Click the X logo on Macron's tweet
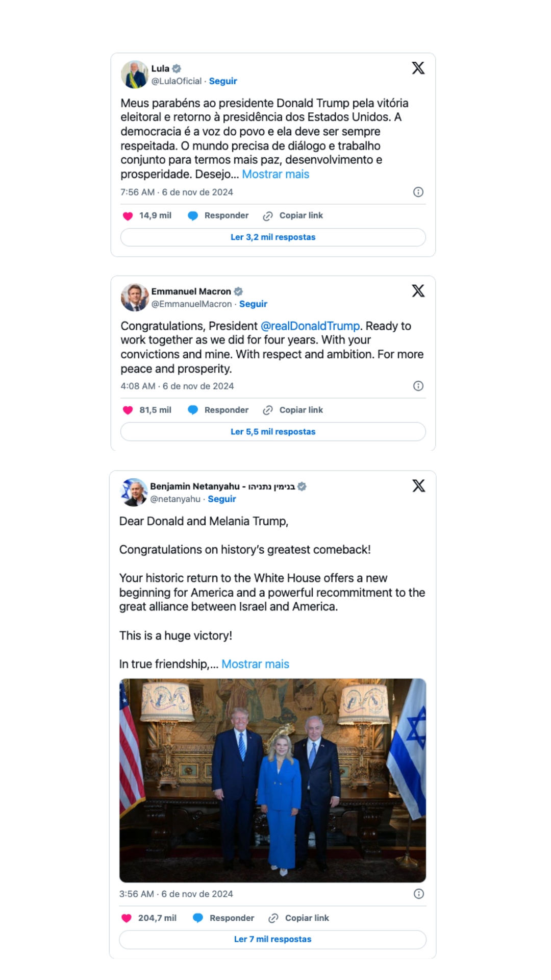551x980 pixels. click(x=418, y=291)
